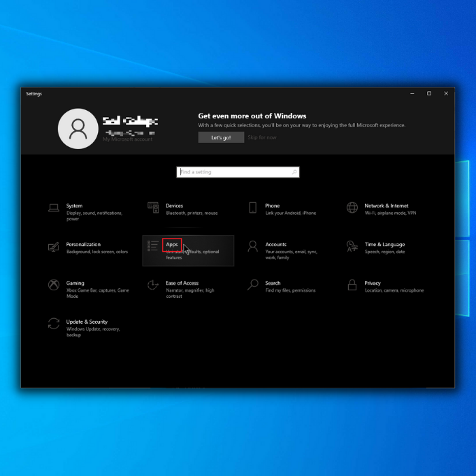This screenshot has height=476, width=476.
Task: Close the Settings window
Action: 446,94
